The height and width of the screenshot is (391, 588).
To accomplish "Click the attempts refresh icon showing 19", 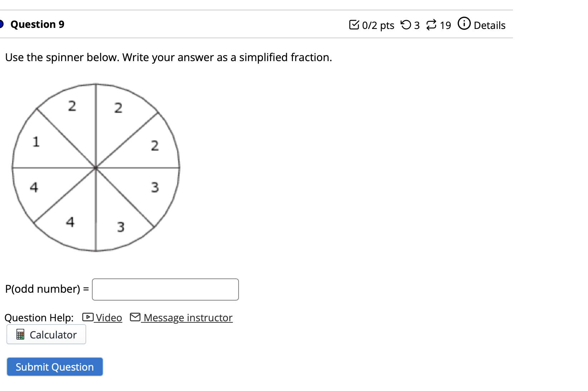I will [432, 24].
